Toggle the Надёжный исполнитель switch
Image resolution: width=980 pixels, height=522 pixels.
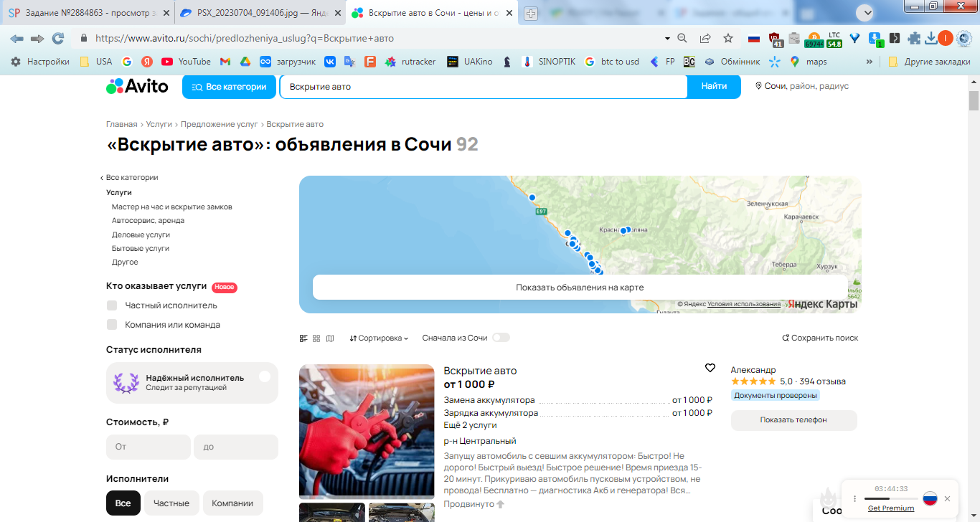265,376
